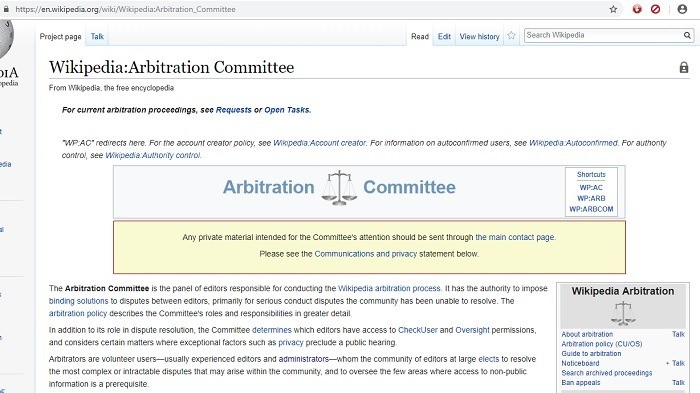Follow the Wikipedia:Autoconfirmed link
700x393 pixels.
(573, 143)
